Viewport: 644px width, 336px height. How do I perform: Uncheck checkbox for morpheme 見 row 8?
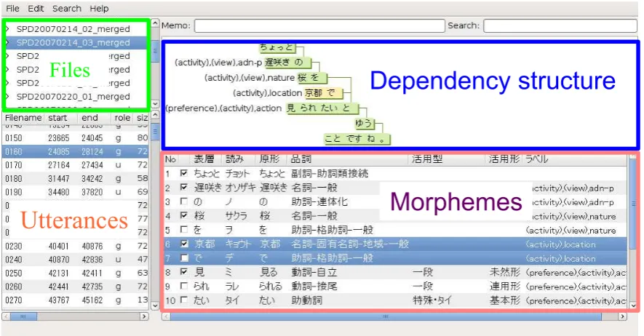tap(184, 272)
